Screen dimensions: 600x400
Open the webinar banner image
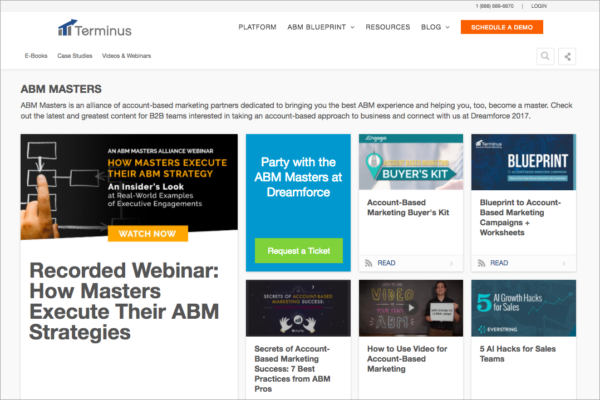click(129, 187)
